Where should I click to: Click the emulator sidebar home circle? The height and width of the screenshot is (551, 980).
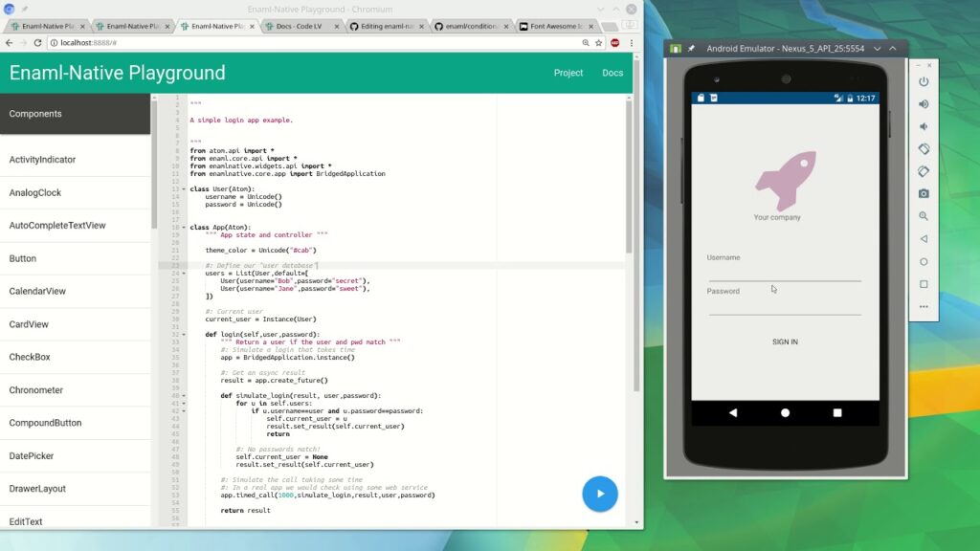click(x=924, y=262)
